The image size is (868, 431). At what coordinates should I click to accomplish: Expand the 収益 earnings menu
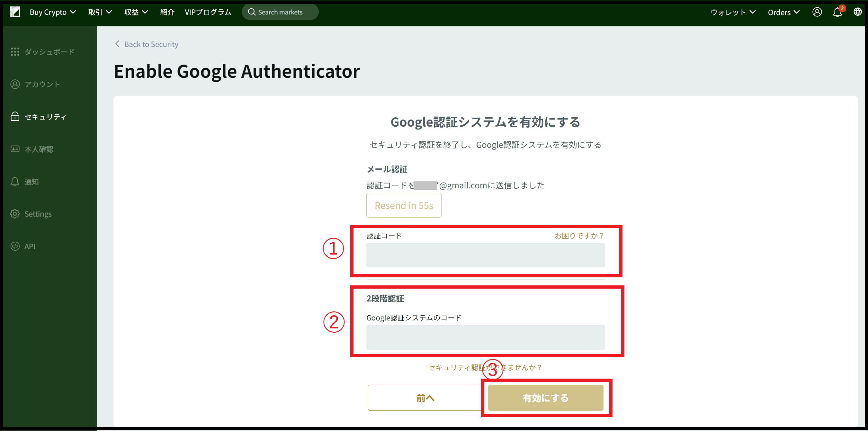(x=136, y=12)
